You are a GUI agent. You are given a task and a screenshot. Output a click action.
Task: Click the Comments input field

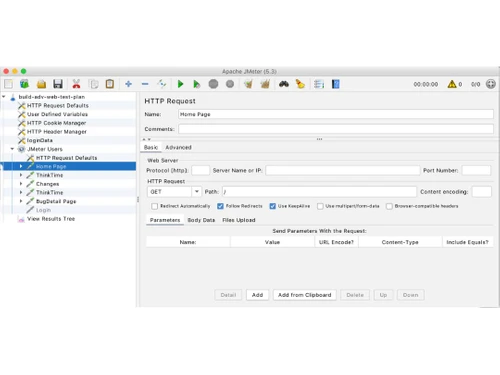(x=336, y=129)
